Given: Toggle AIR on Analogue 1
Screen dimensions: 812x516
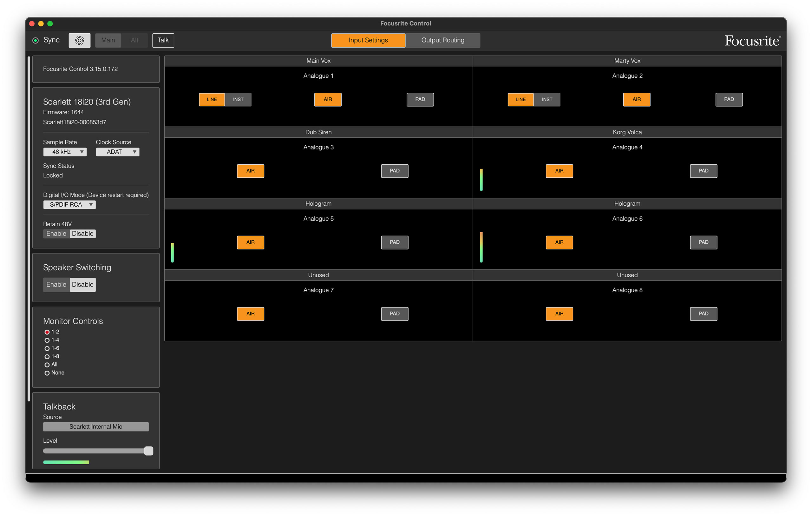Looking at the screenshot, I should [x=328, y=100].
